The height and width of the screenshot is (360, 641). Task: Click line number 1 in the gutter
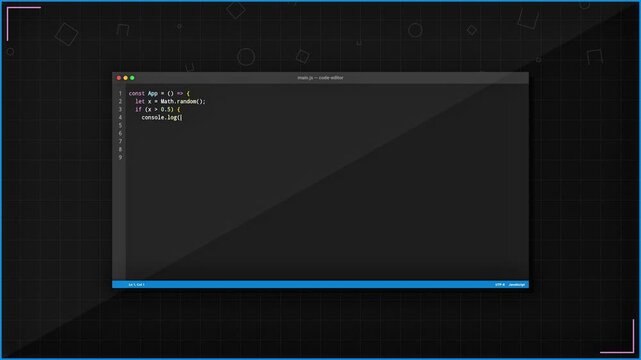tap(120, 94)
